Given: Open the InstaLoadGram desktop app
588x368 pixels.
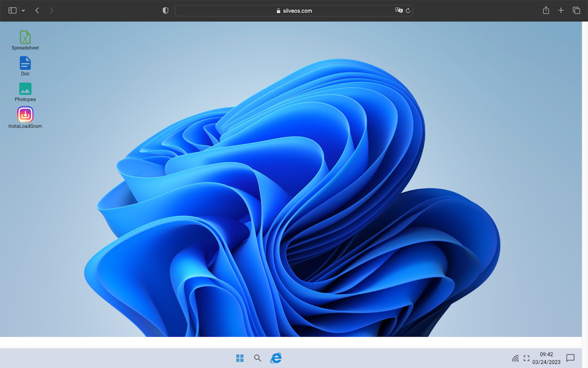Looking at the screenshot, I should coord(25,118).
